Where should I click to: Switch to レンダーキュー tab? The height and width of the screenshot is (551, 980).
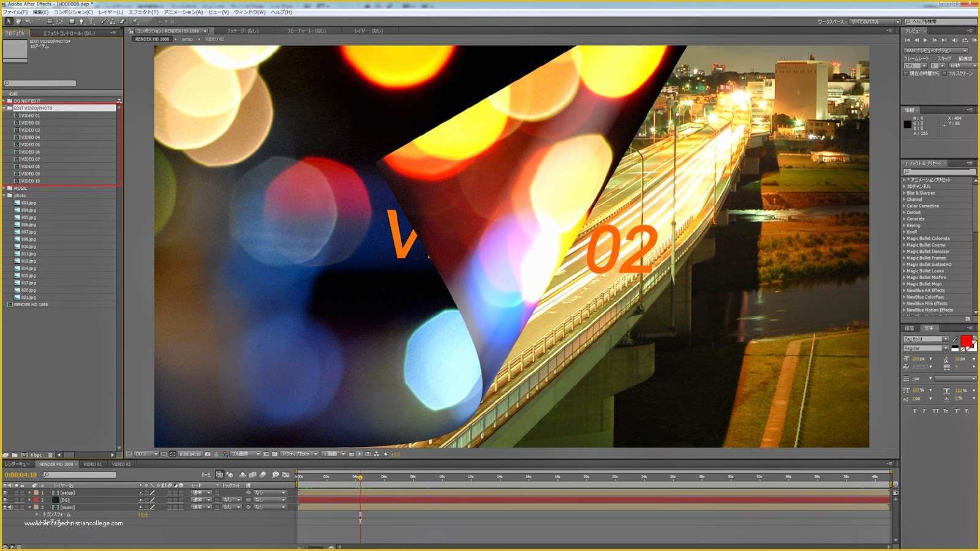pyautogui.click(x=17, y=464)
